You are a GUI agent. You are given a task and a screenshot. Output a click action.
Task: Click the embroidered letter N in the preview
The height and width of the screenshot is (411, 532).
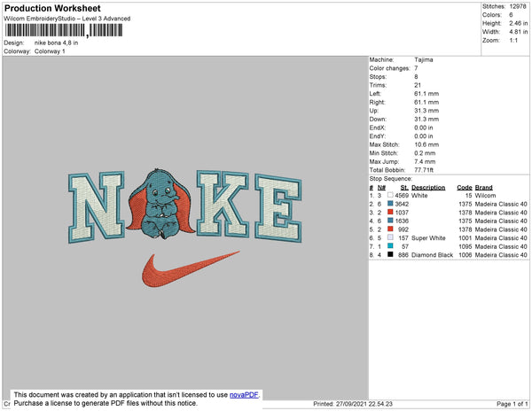[x=97, y=207]
